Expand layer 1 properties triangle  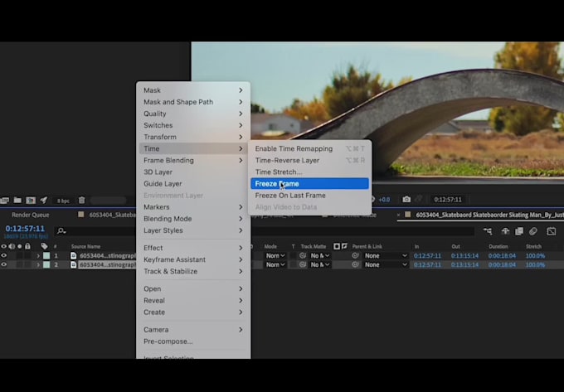[x=38, y=256]
